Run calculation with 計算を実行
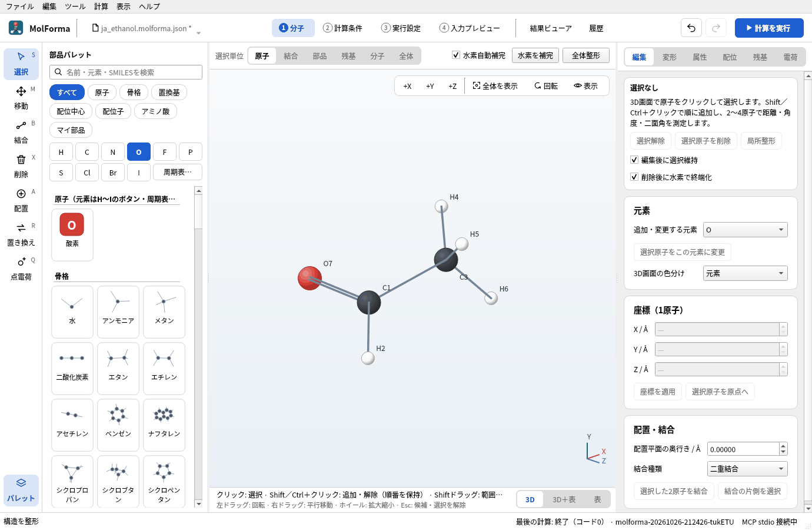Screen dimensions: 812x530 [769, 28]
